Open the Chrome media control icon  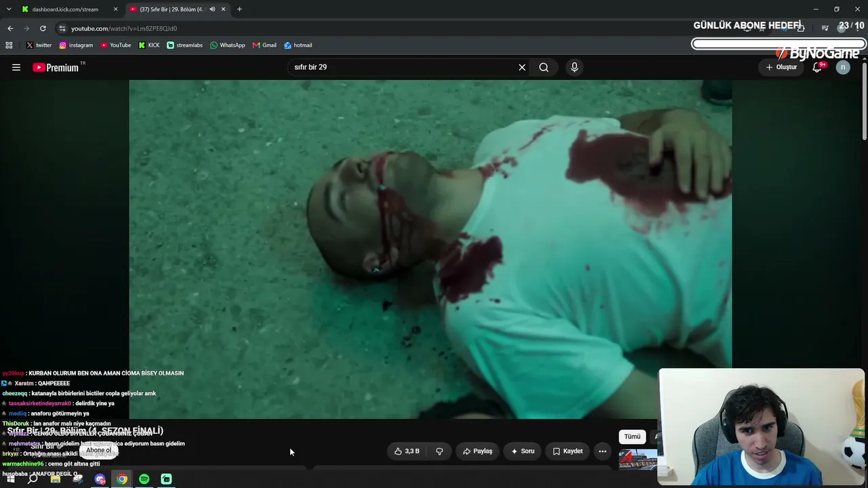click(x=825, y=28)
